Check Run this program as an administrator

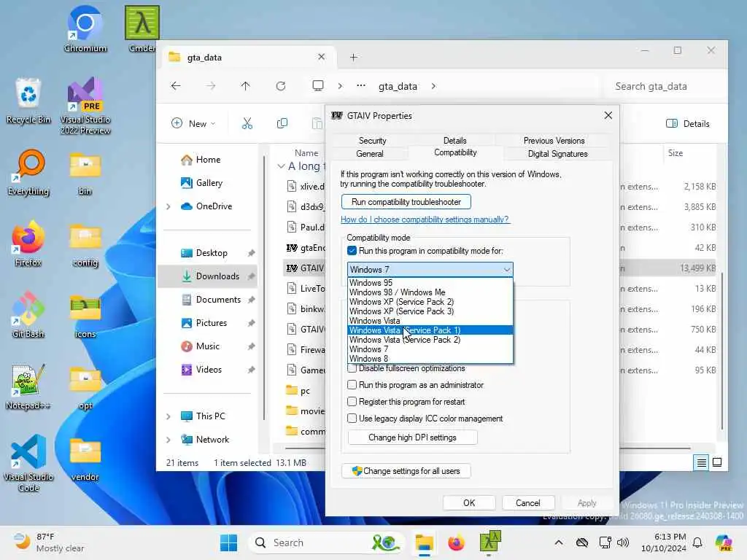pyautogui.click(x=352, y=385)
